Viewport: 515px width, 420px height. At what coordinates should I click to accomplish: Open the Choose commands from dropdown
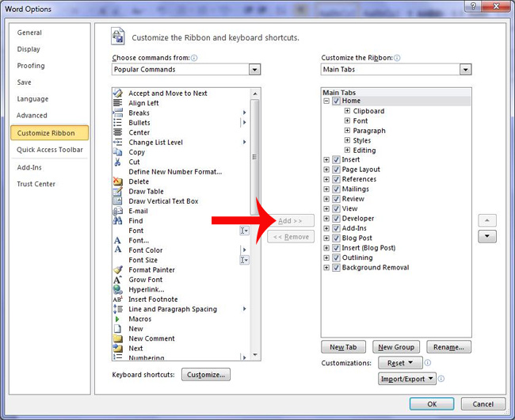254,70
